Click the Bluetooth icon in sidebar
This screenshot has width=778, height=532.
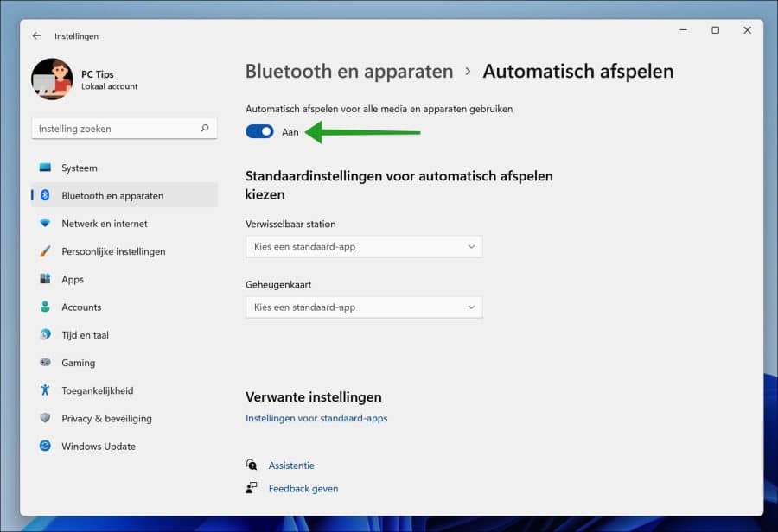[45, 195]
